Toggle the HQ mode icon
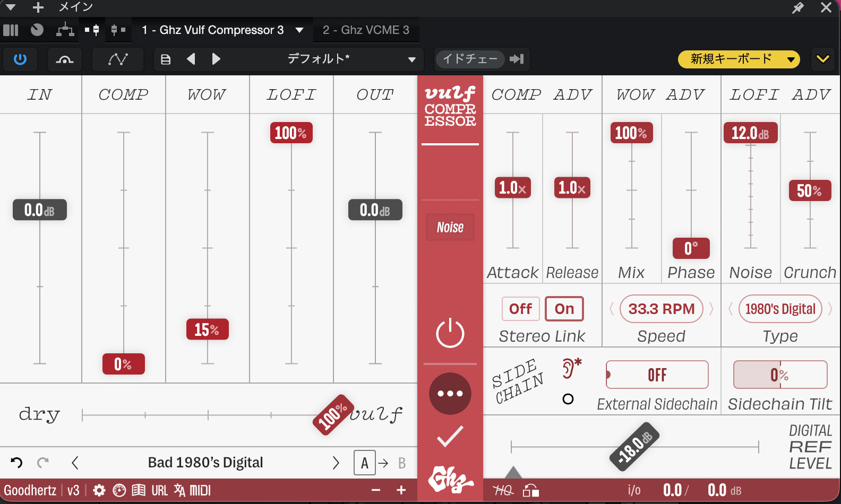 pyautogui.click(x=503, y=490)
